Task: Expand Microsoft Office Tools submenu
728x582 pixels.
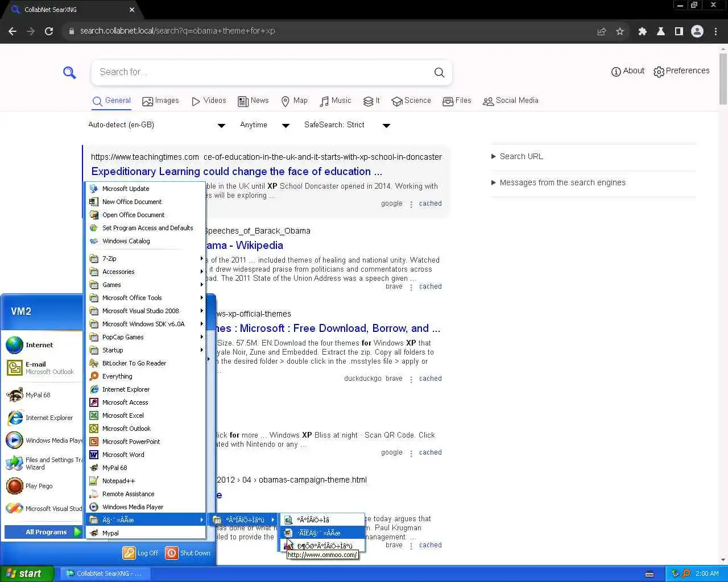Action: (145, 298)
